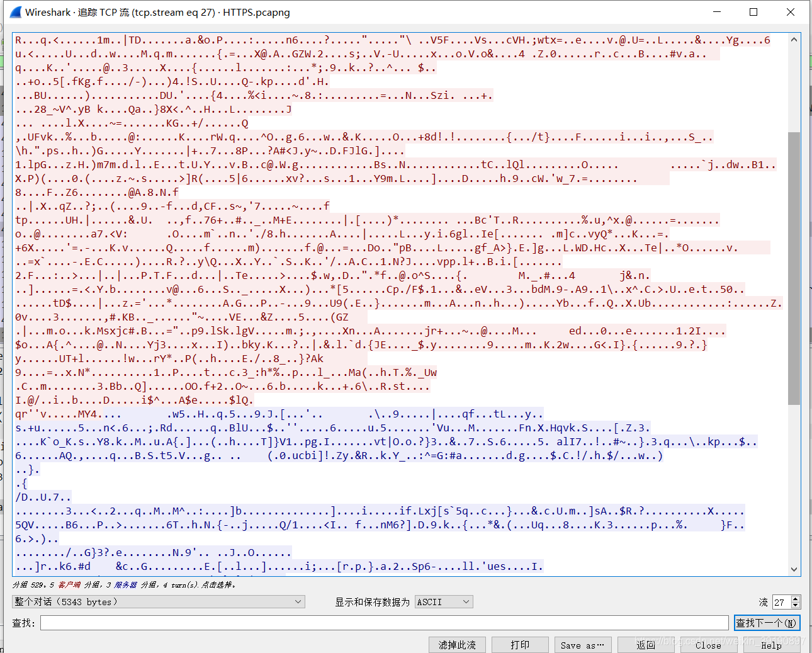Image resolution: width=812 pixels, height=653 pixels.
Task: Click the red line starting '...BU......)'
Action: (254, 95)
